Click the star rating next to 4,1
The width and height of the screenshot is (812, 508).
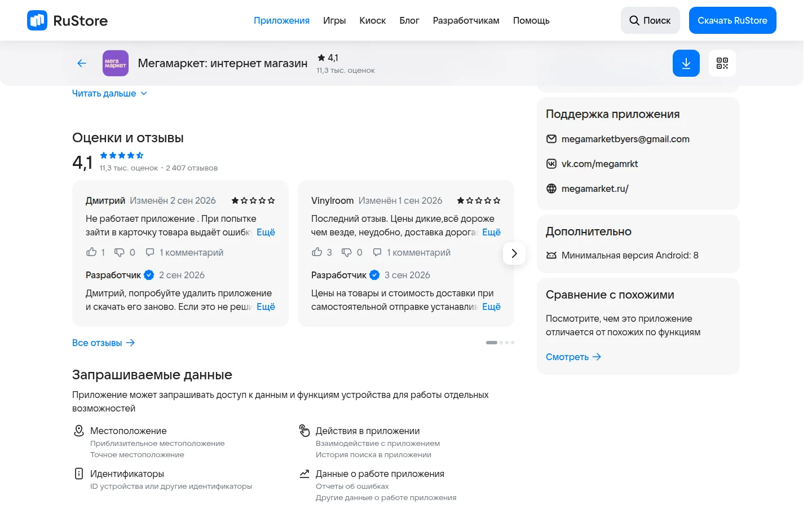pyautogui.click(x=122, y=155)
